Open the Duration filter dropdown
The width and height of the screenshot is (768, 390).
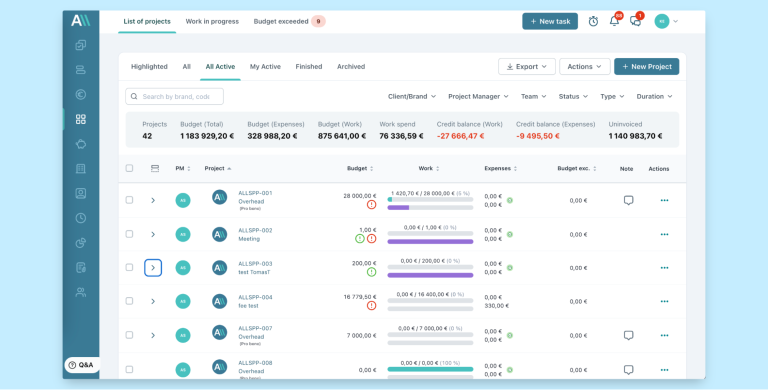tap(654, 97)
